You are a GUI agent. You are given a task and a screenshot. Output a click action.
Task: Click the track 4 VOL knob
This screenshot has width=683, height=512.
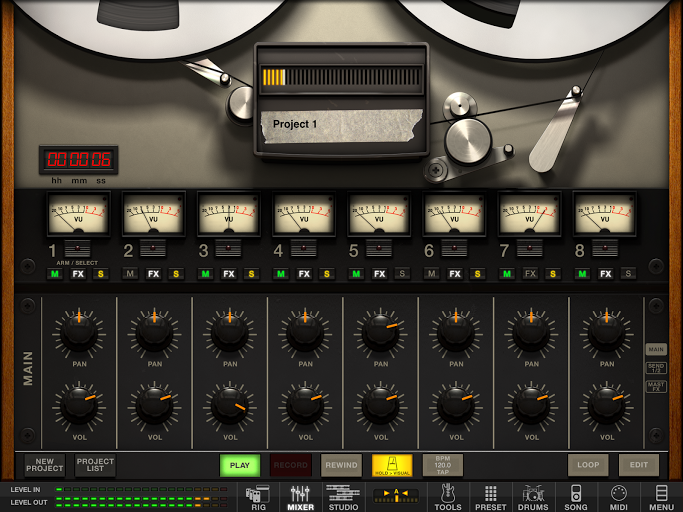click(x=305, y=405)
